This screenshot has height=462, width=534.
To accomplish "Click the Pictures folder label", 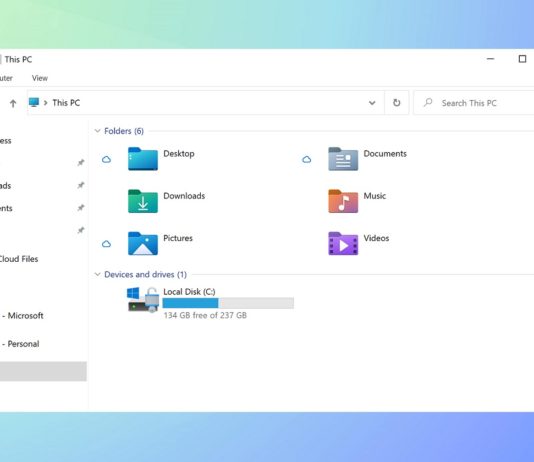I will 178,238.
